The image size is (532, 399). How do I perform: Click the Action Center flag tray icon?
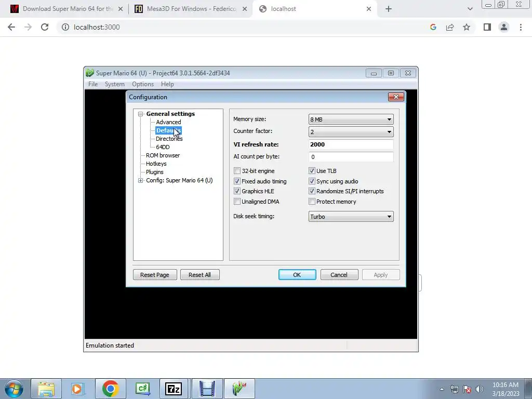coord(467,389)
